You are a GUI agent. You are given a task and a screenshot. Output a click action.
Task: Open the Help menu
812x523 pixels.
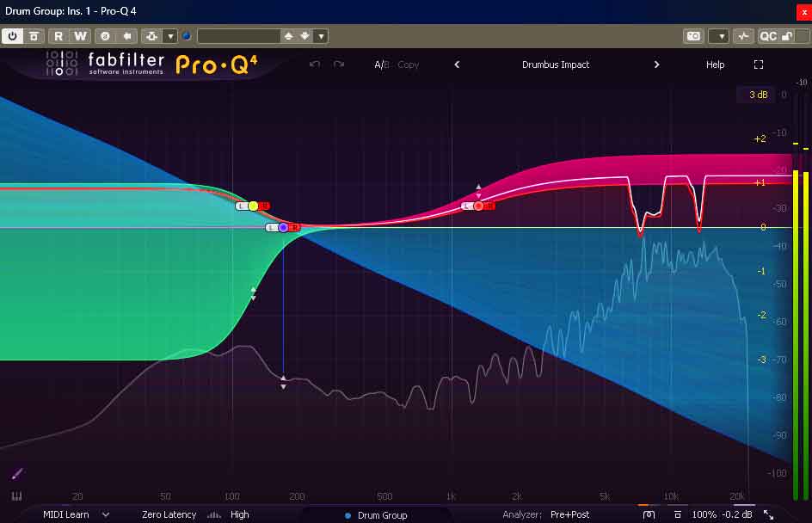pyautogui.click(x=715, y=65)
